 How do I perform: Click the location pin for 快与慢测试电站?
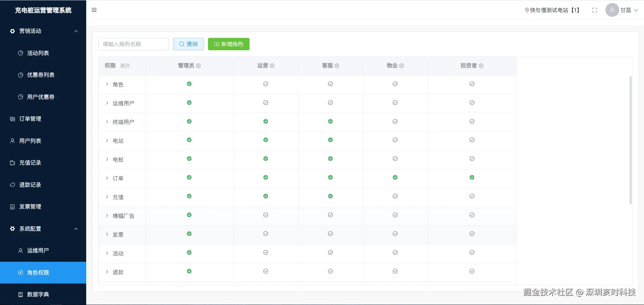tap(527, 10)
